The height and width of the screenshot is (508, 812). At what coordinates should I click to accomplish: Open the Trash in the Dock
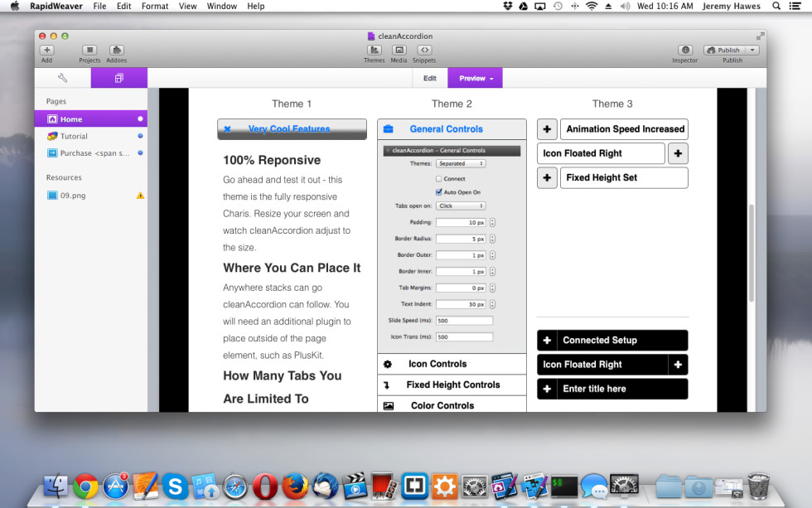(x=758, y=486)
